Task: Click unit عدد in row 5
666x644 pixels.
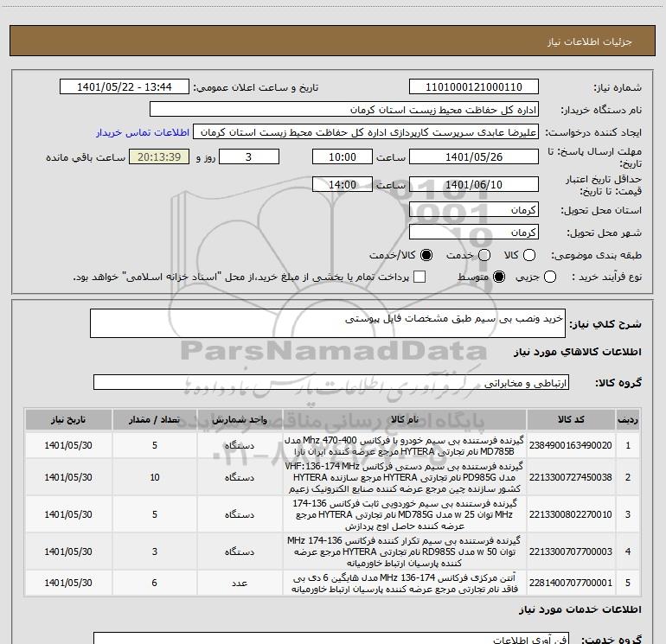Action: pyautogui.click(x=240, y=583)
